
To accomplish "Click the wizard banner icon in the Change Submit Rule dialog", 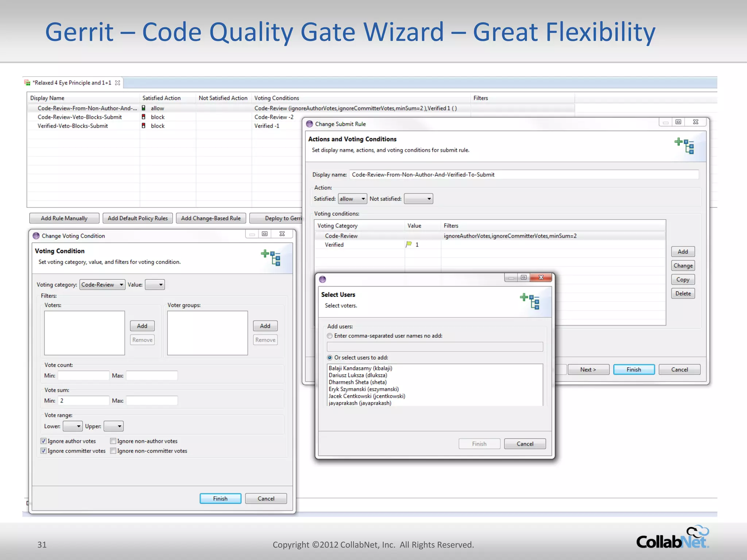I will (684, 145).
